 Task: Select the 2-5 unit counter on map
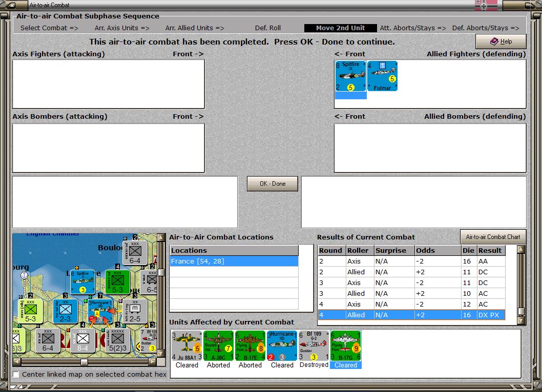[x=135, y=311]
